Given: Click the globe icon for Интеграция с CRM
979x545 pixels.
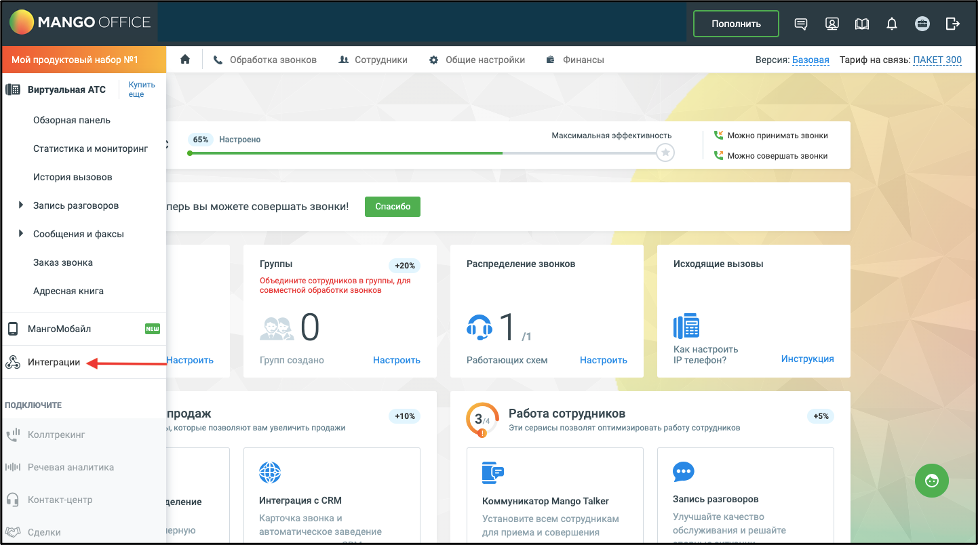Looking at the screenshot, I should [270, 473].
